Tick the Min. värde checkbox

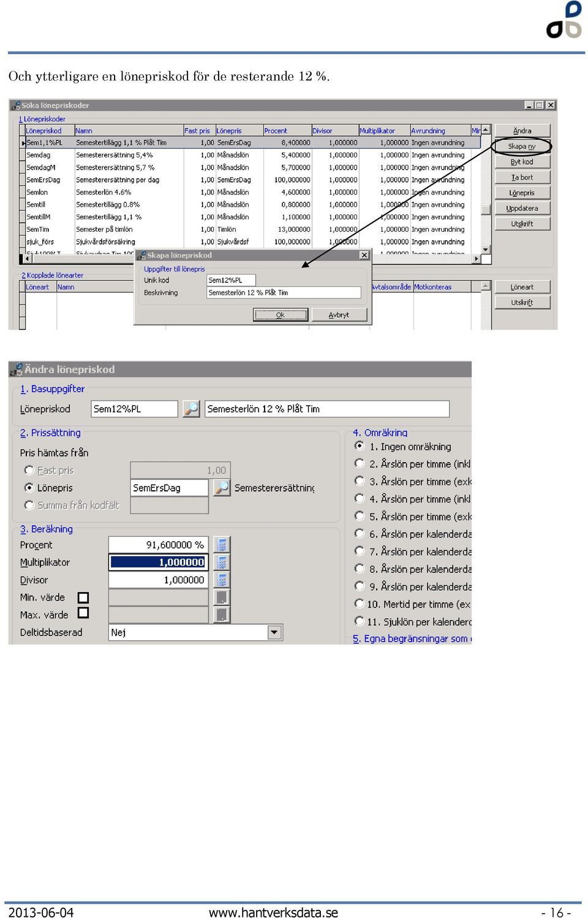tap(83, 597)
